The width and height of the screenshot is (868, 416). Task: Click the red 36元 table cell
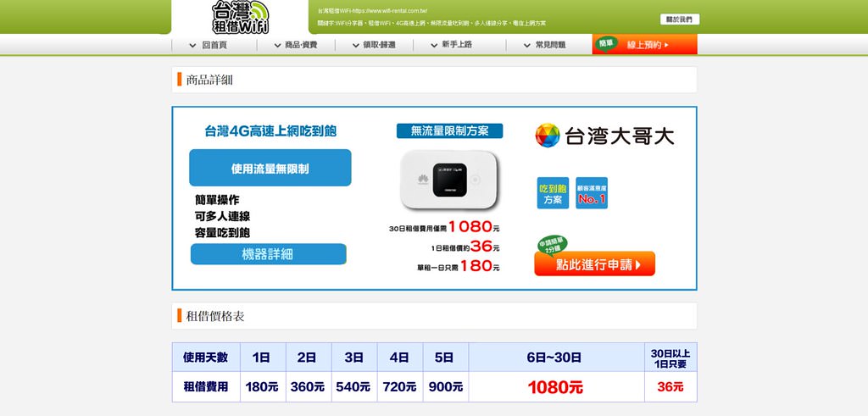pyautogui.click(x=670, y=386)
